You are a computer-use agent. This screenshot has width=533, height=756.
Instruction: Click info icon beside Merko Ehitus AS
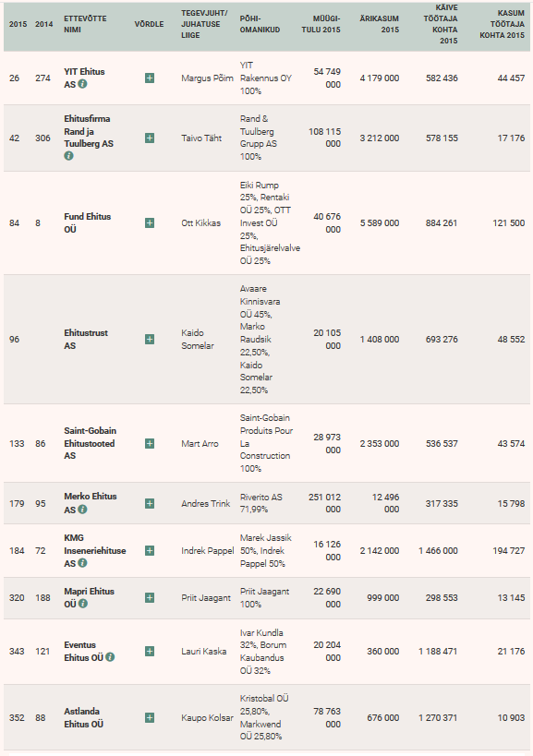82,510
